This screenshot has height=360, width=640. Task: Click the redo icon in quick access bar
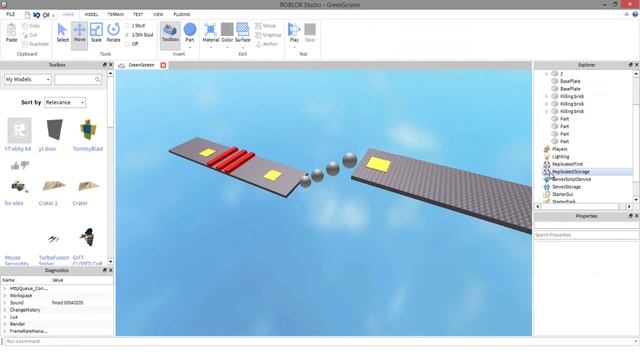click(x=46, y=15)
